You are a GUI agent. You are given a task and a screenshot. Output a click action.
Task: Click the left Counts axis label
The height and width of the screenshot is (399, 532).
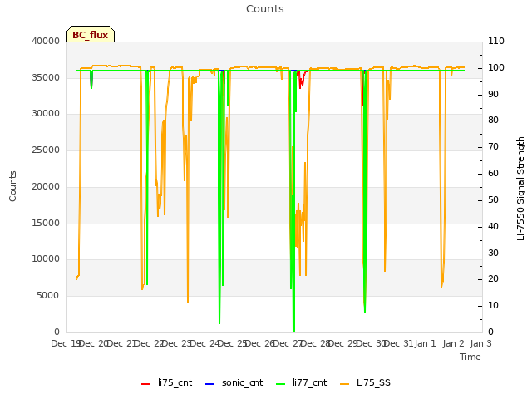pyautogui.click(x=12, y=186)
